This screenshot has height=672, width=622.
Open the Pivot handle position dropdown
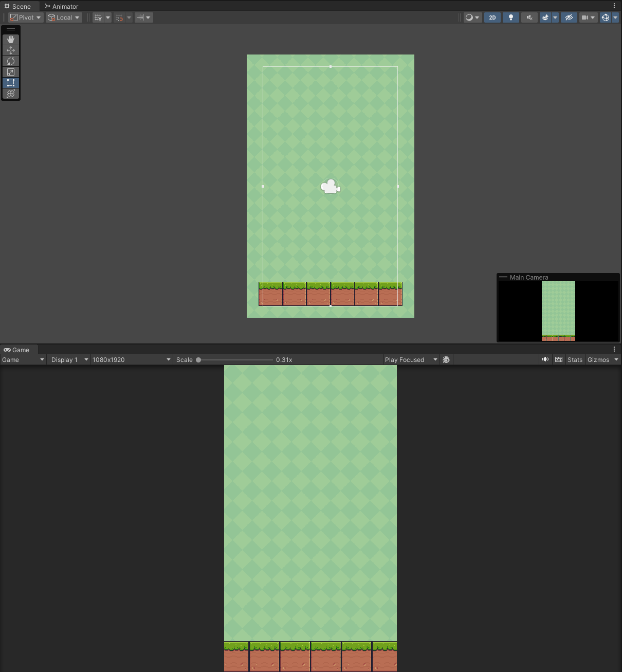[x=26, y=17]
